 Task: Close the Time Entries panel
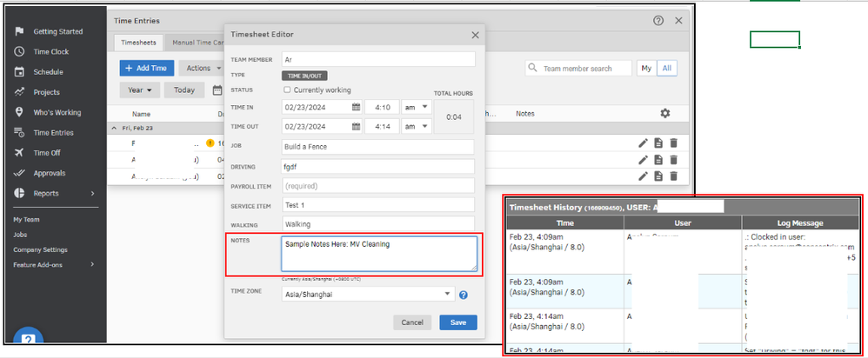pos(678,21)
